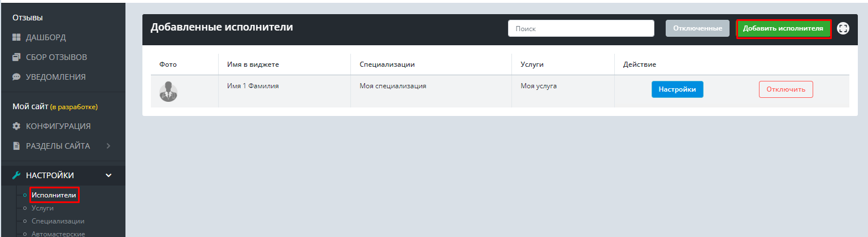Click the wrench icon beside НАСТРОЙКИ
Image resolution: width=868 pixels, height=237 pixels.
pyautogui.click(x=16, y=175)
